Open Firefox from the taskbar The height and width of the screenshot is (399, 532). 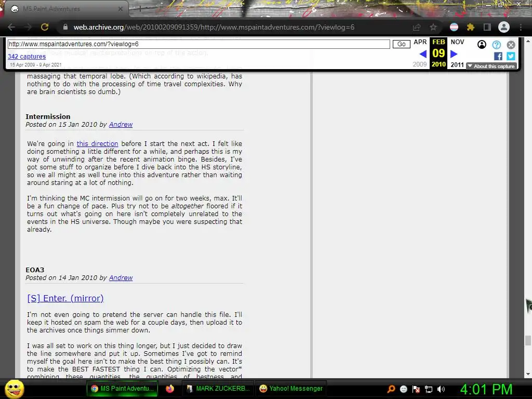pos(170,389)
